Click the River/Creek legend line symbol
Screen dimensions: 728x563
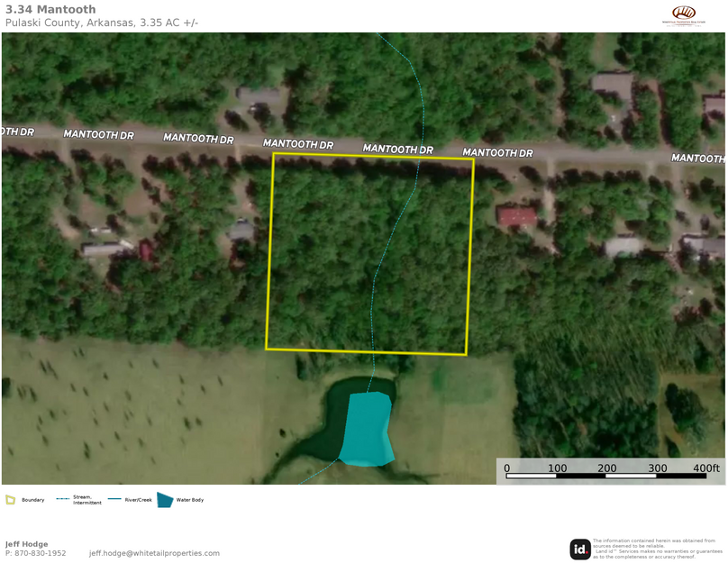[114, 499]
